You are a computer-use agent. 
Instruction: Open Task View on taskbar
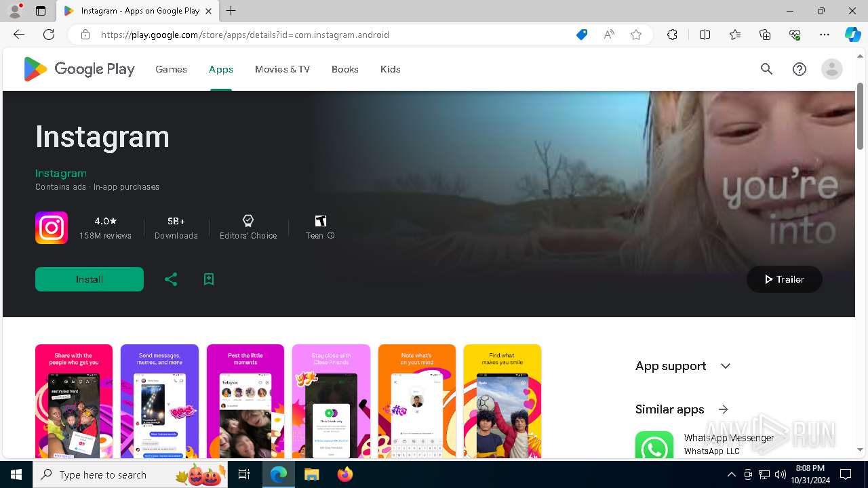[245, 474]
